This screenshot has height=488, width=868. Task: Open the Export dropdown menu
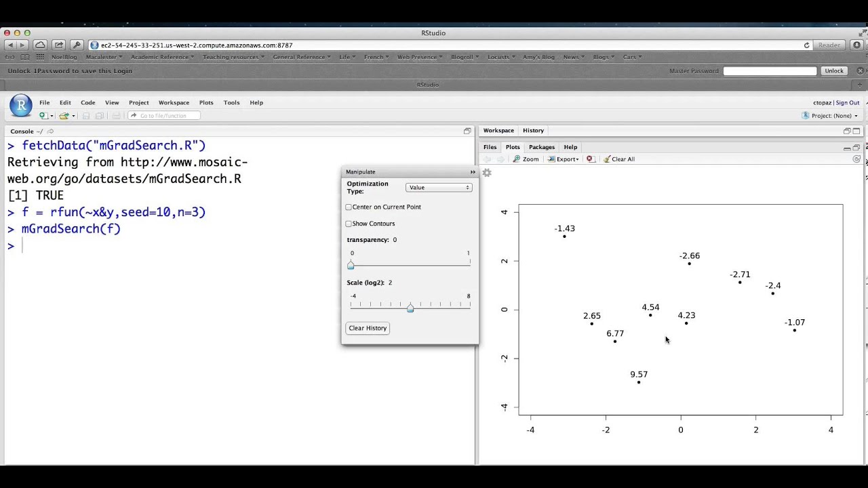564,159
